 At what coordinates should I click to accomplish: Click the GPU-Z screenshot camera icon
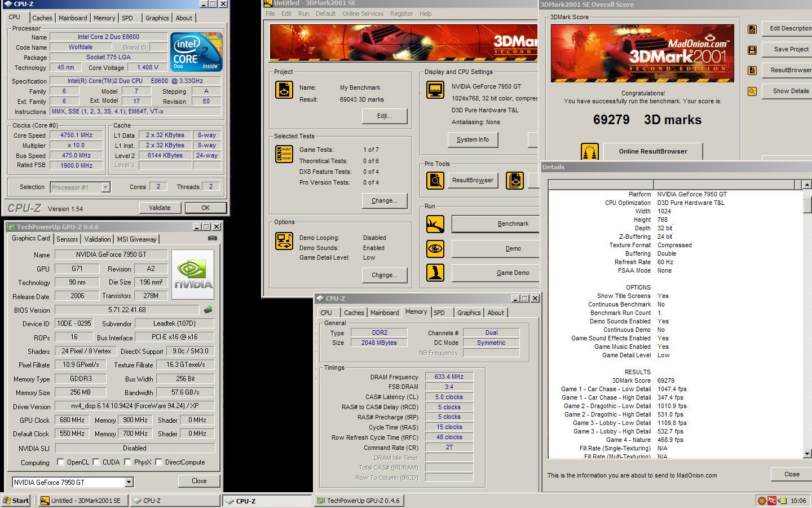(212, 238)
